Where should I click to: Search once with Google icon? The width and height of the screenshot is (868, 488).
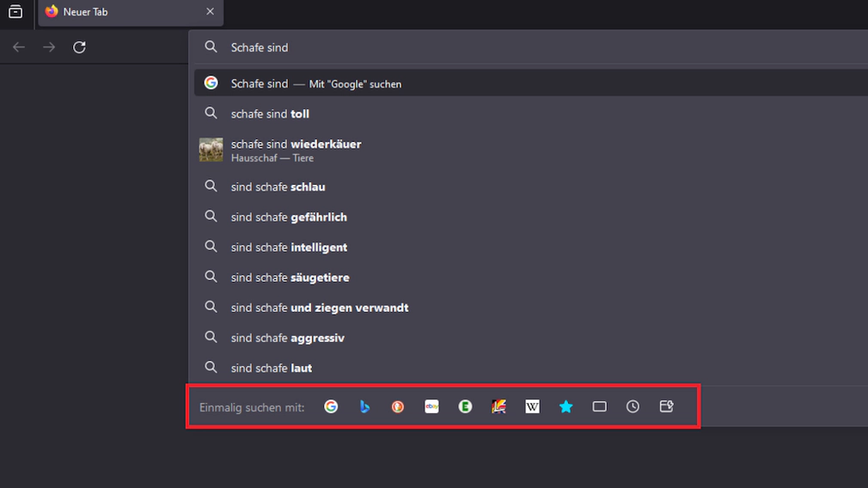click(331, 406)
